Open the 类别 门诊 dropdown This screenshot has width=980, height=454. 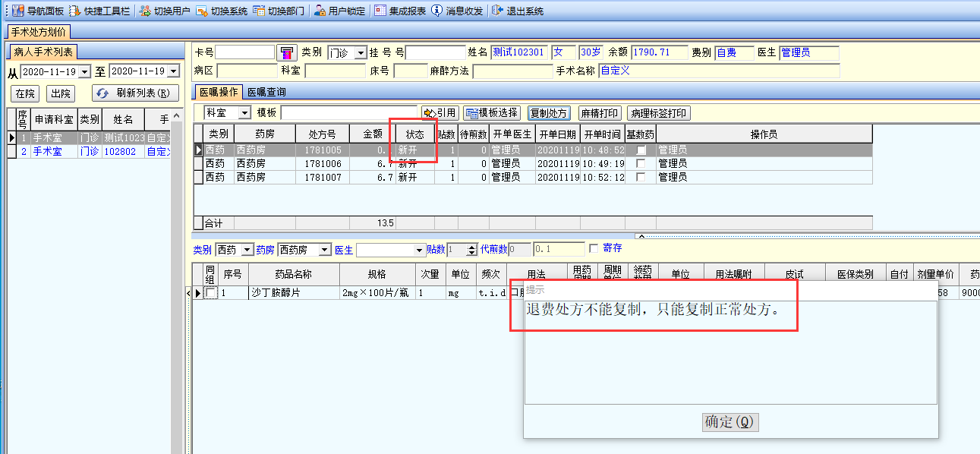[x=361, y=53]
